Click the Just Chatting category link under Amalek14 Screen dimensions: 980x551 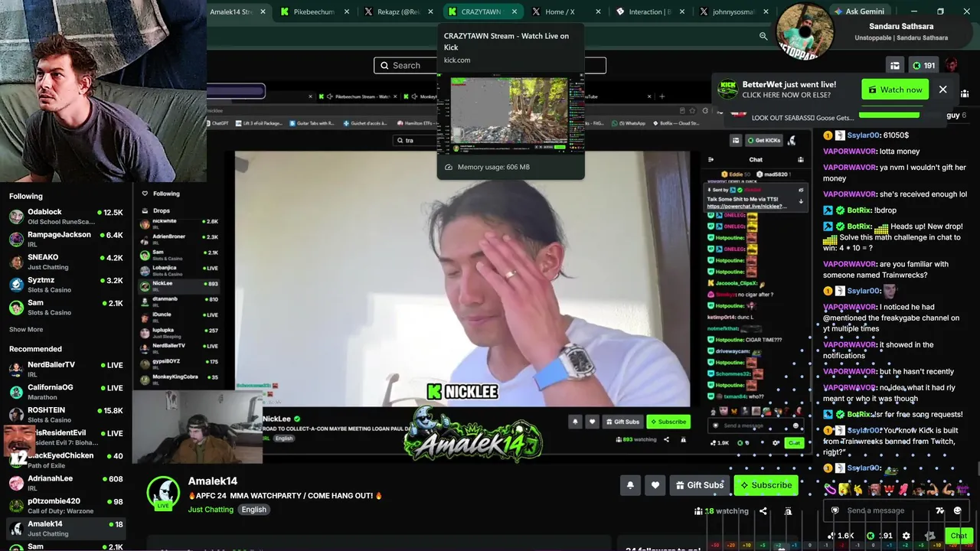[x=211, y=510]
